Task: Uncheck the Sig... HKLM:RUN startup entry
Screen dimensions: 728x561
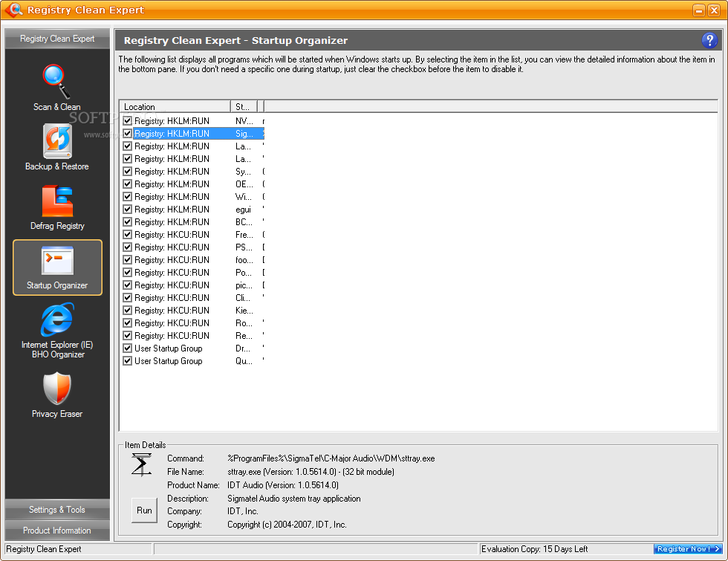Action: click(128, 134)
